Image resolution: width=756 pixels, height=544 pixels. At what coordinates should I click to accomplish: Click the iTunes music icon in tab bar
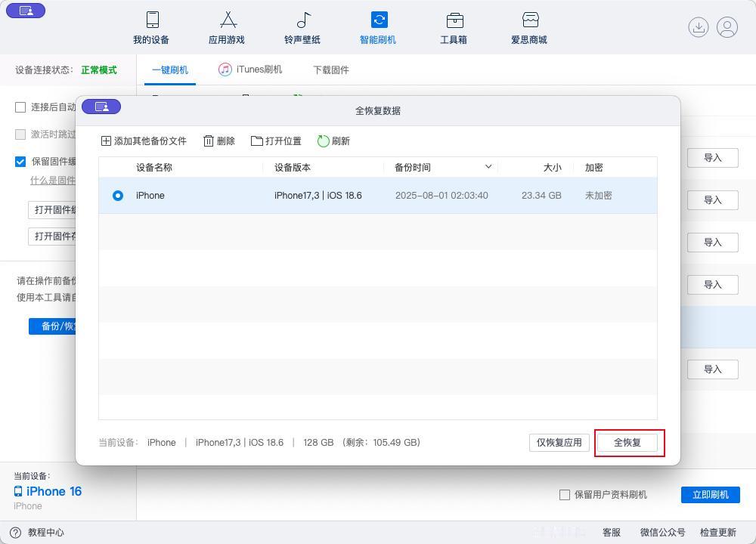tap(225, 70)
